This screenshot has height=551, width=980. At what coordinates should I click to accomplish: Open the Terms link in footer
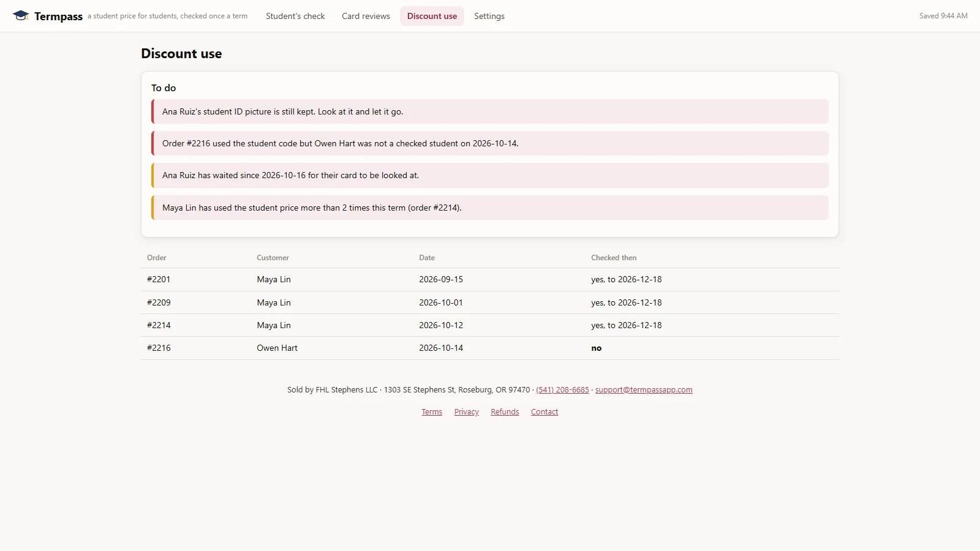432,412
